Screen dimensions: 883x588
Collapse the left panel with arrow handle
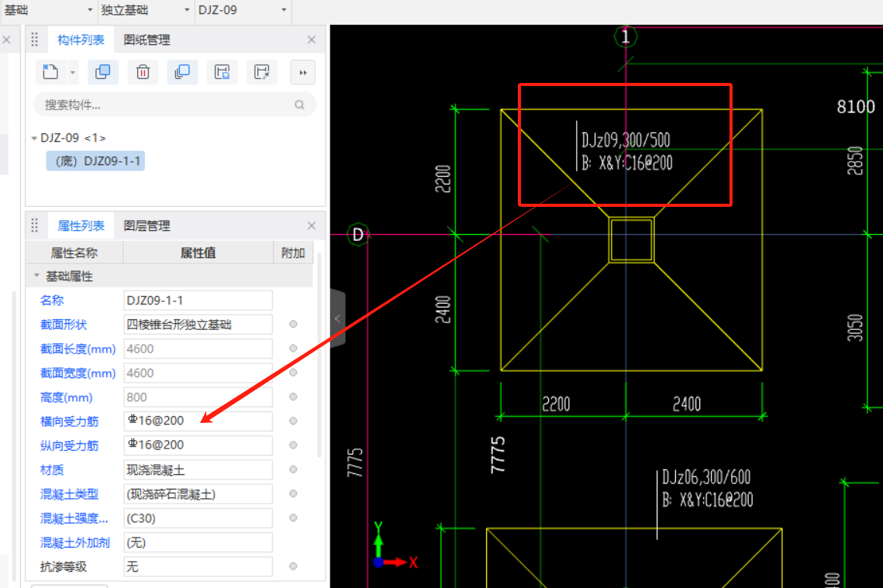tap(337, 318)
